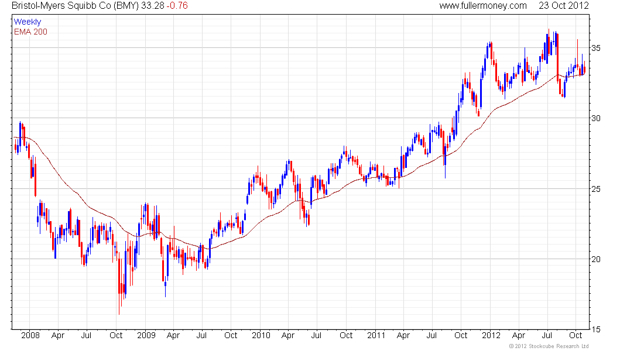
Task: Click the 30 price axis label
Action: 595,118
